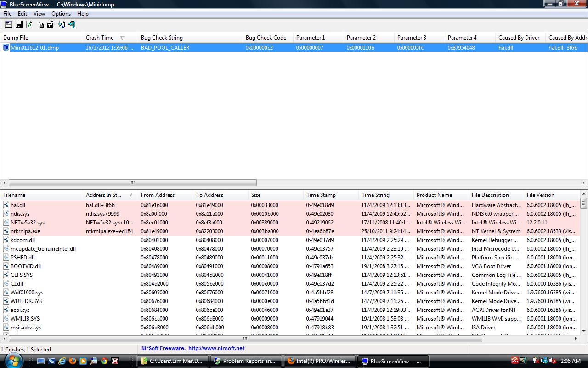
Task: Sort crashes by Crash Time header
Action: [x=110, y=38]
